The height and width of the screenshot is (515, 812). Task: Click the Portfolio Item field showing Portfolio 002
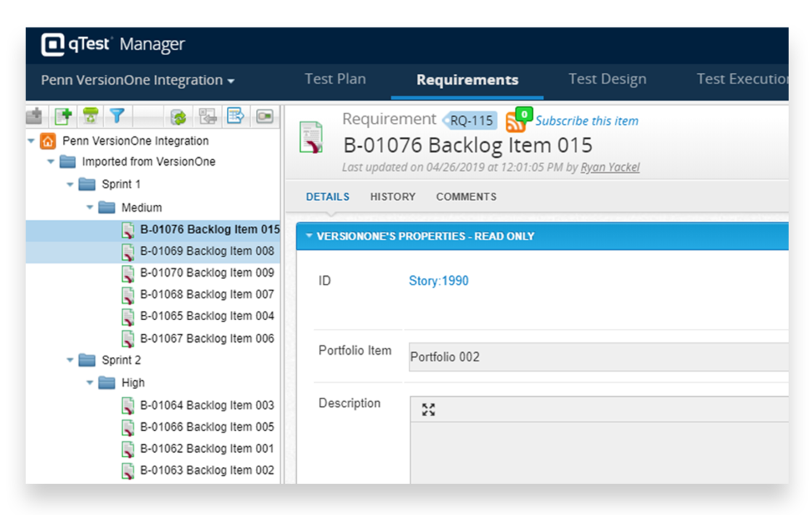click(599, 357)
